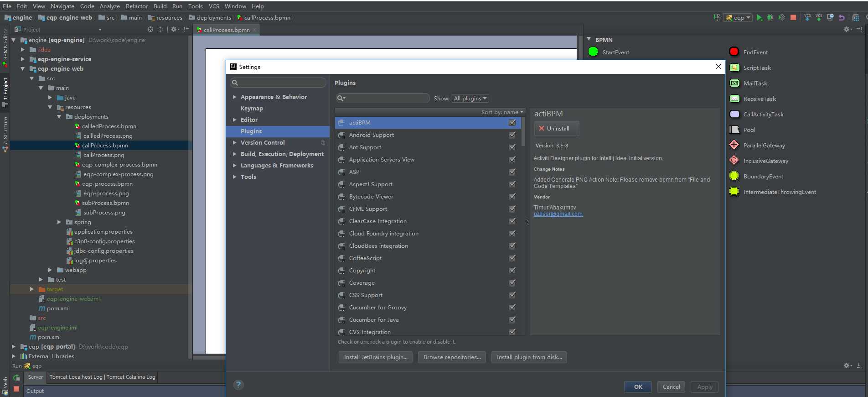Viewport: 868px width, 397px height.
Task: Choose the ReceiveTask palette icon
Action: (x=734, y=99)
